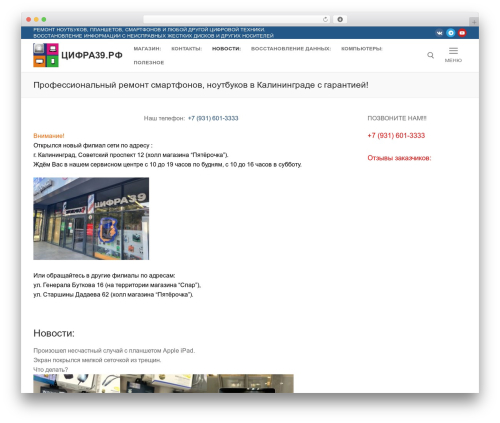Click the Что делать? news line
This screenshot has height=423, width=500.
[50, 369]
